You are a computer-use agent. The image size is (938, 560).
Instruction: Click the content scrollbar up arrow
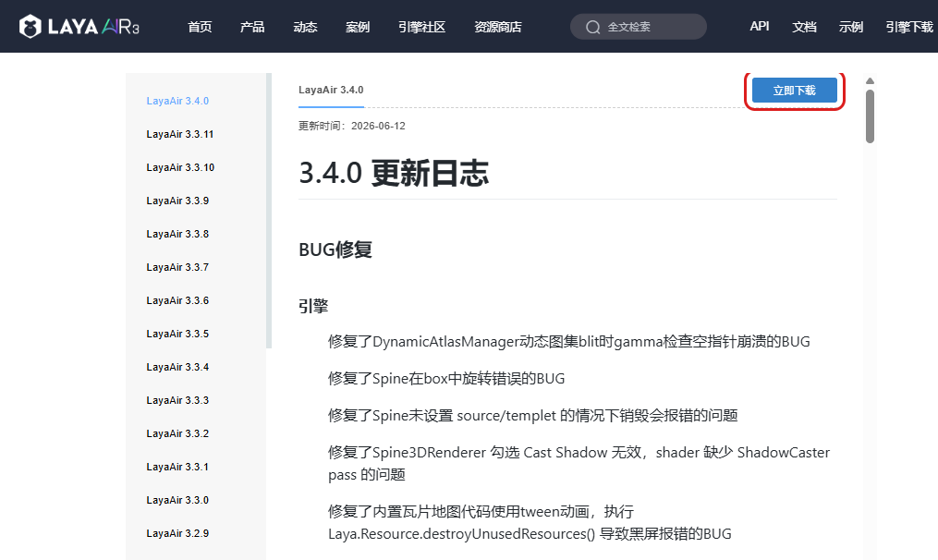870,80
